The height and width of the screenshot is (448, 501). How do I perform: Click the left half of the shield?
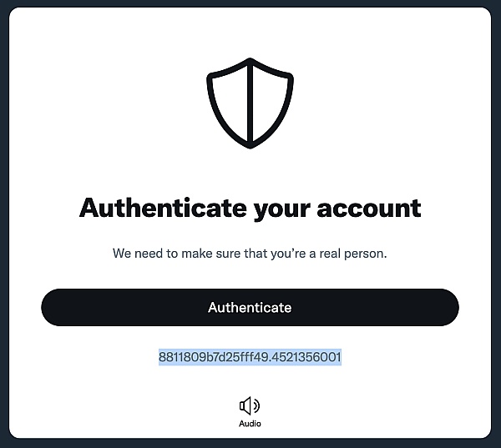(230, 102)
